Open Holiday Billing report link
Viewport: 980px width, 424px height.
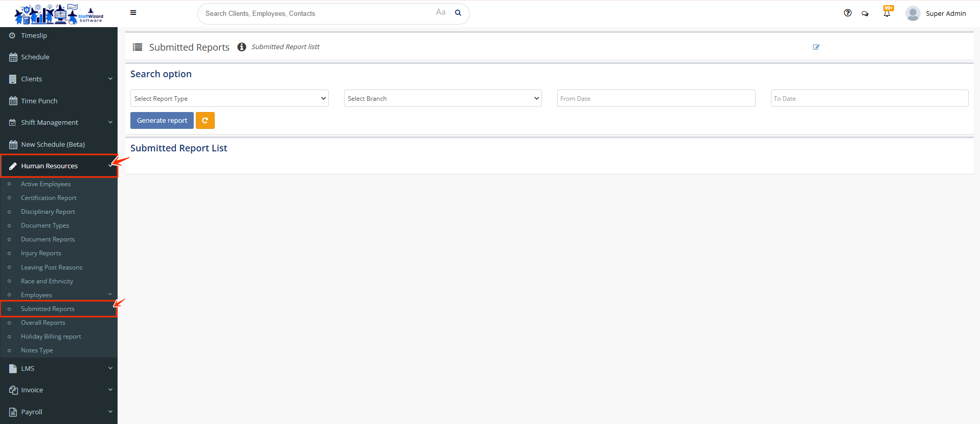click(x=51, y=337)
